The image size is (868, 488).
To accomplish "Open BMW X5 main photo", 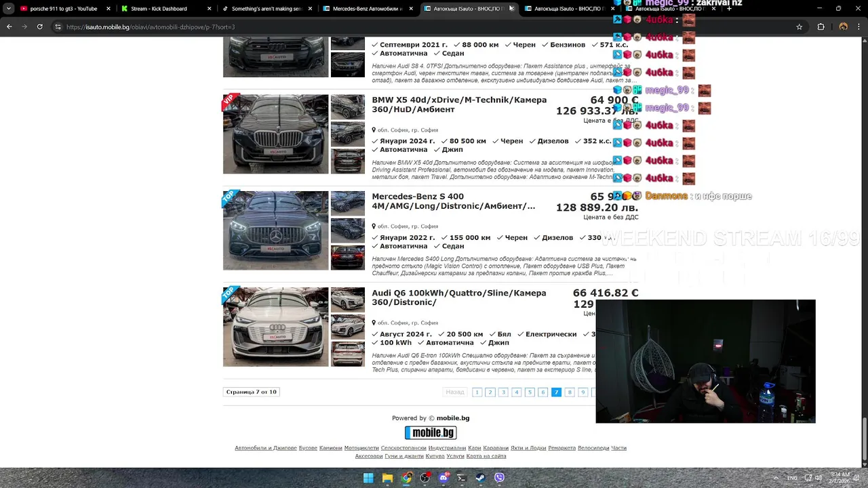I will click(x=275, y=134).
